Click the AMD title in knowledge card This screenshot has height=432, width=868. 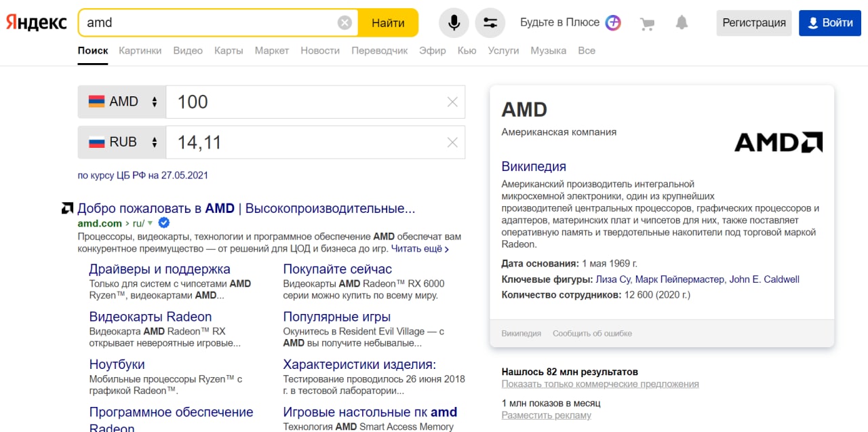524,109
